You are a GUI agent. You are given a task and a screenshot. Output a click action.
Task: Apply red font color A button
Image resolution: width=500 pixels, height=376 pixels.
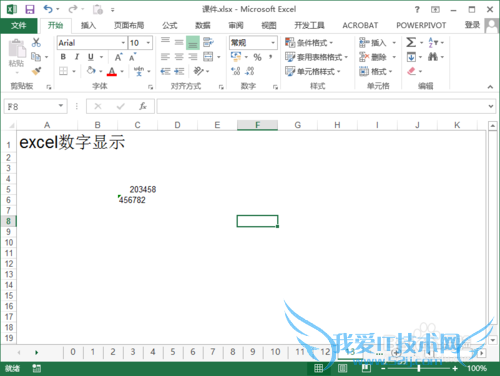click(x=112, y=71)
